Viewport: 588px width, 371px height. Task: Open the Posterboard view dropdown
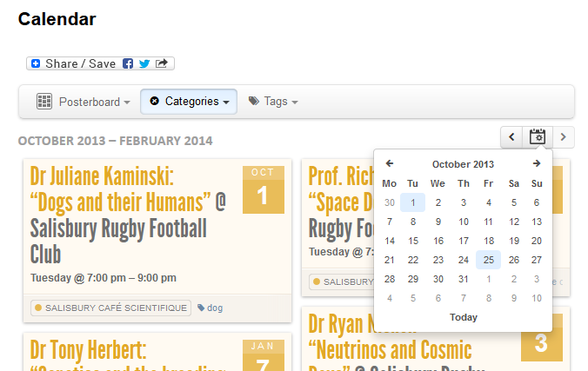click(x=84, y=102)
